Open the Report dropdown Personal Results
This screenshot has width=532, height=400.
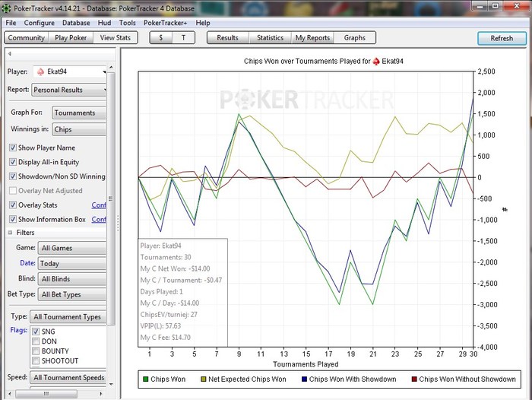click(x=69, y=90)
